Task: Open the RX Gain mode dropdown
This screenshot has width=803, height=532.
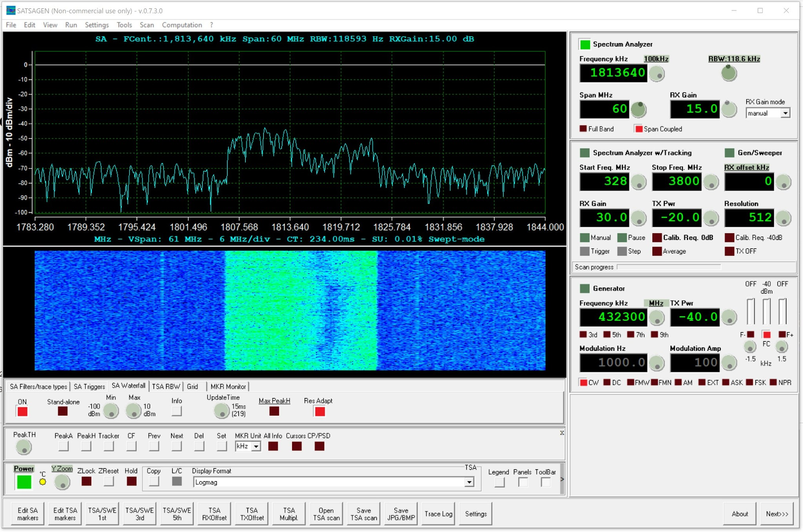Action: 785,113
